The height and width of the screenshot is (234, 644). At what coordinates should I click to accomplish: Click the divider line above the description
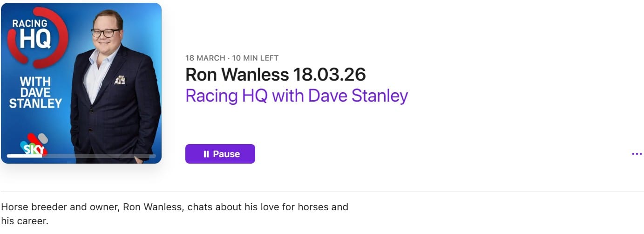click(322, 192)
